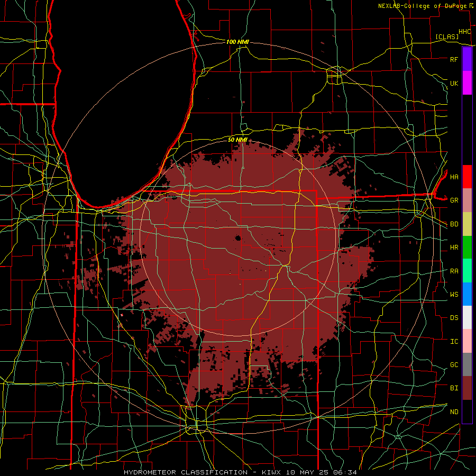Click the WS blue legend swatch
Screen dimensions: 476x476
pyautogui.click(x=467, y=294)
